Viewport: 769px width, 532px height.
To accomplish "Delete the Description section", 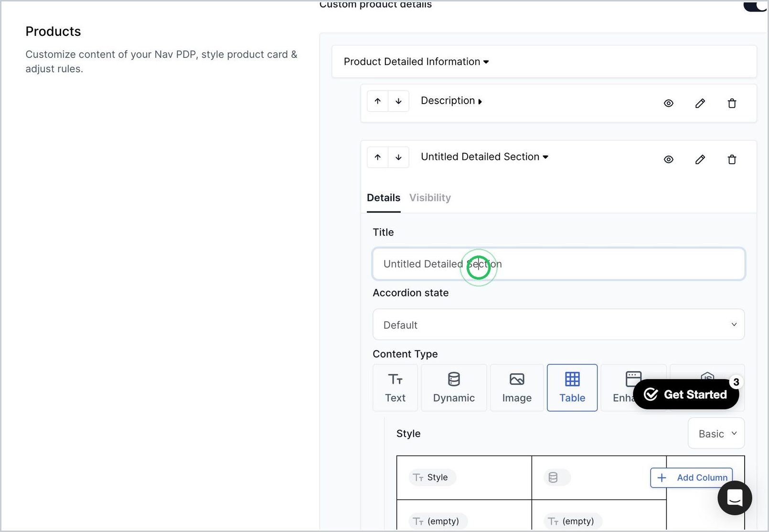I will point(731,103).
